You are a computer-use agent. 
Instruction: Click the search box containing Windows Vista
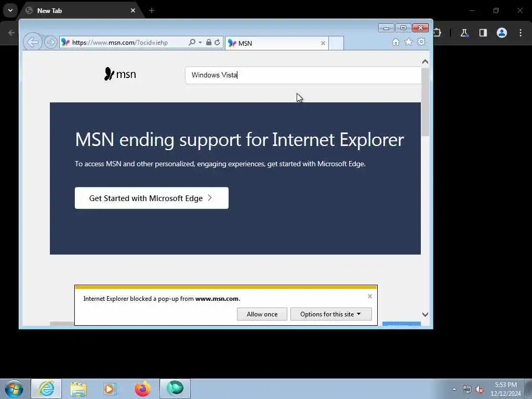point(303,75)
